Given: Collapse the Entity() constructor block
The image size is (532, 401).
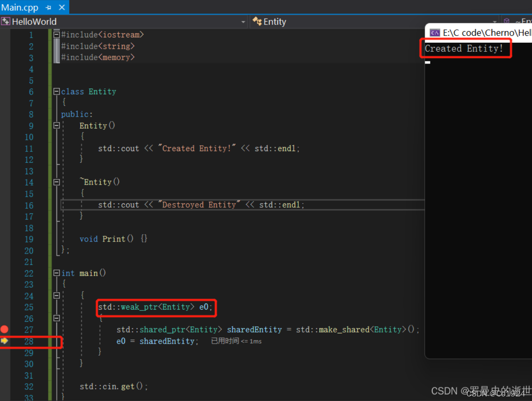Looking at the screenshot, I should [57, 125].
